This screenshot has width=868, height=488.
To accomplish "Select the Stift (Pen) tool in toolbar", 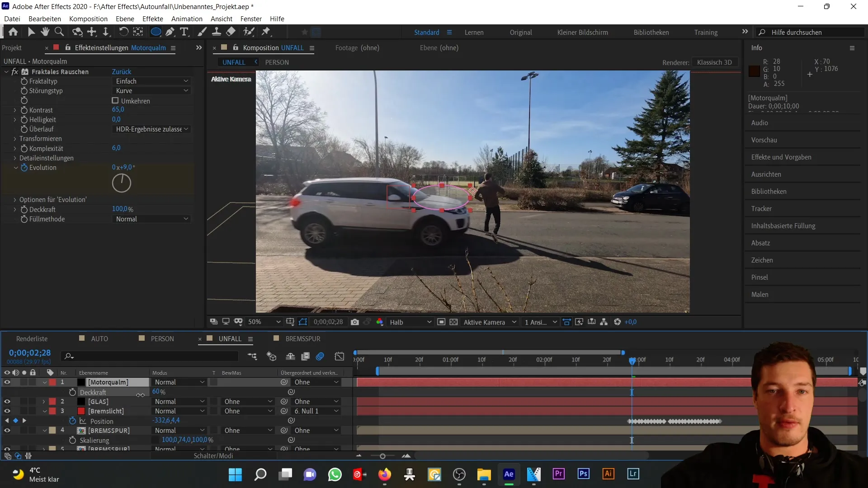I will (x=170, y=32).
